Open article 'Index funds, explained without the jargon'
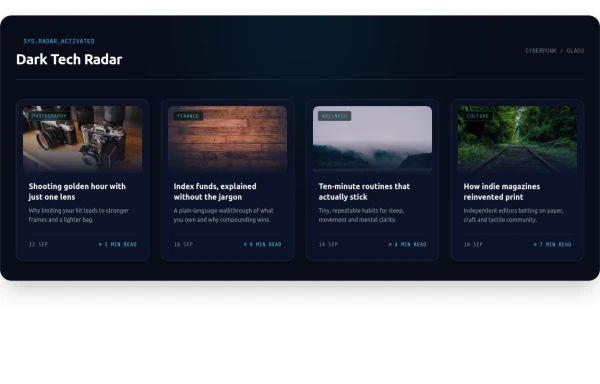The image size is (600, 384). click(x=215, y=192)
